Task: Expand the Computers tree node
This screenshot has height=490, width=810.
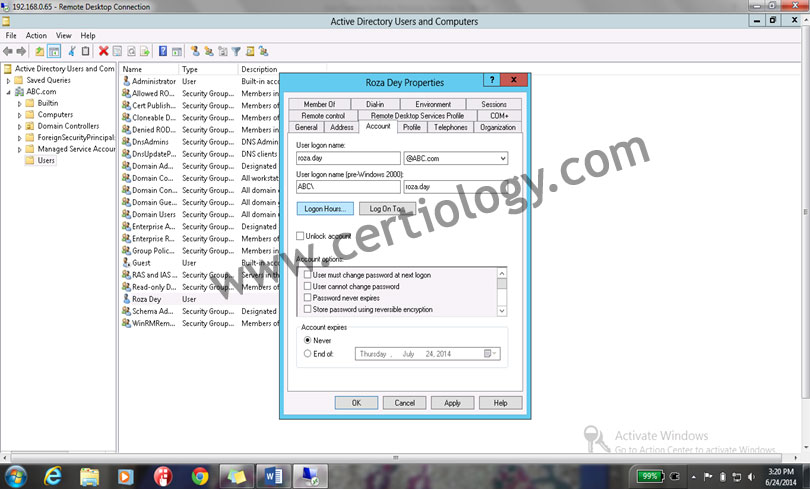Action: [20, 115]
